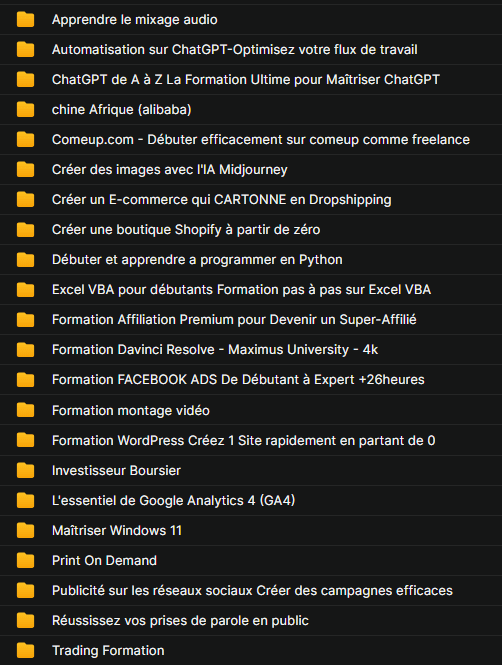502x665 pixels.
Task: Click folder icon beside Automatisation sur ChatGPT
Action: click(25, 50)
